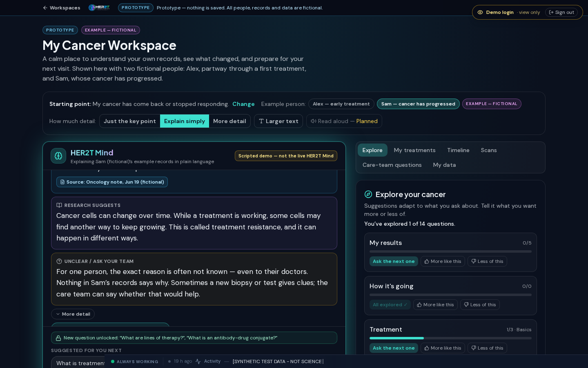Click Read aloud — Planned button

344,121
